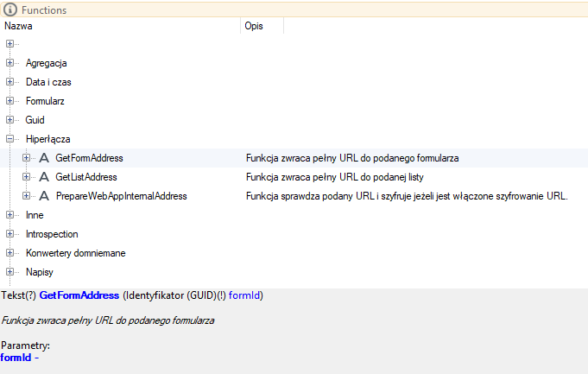Select the Formularz tree item
Viewport: 588px width, 374px height.
(x=45, y=101)
